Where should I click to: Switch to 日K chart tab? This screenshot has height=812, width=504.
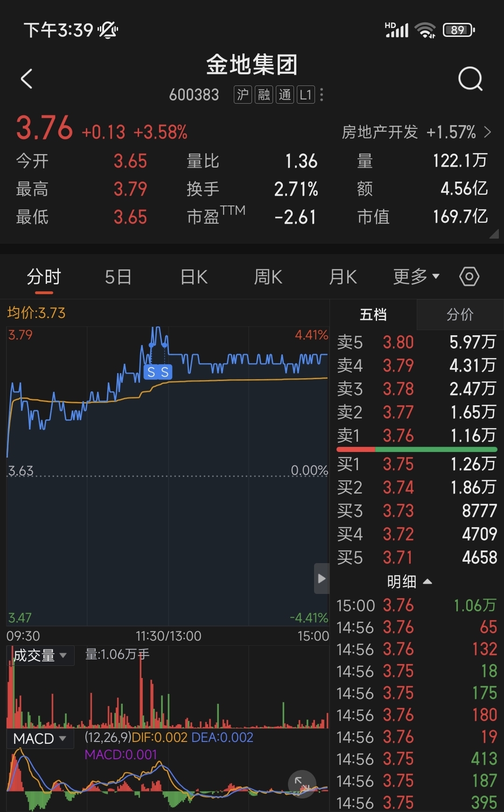point(194,277)
